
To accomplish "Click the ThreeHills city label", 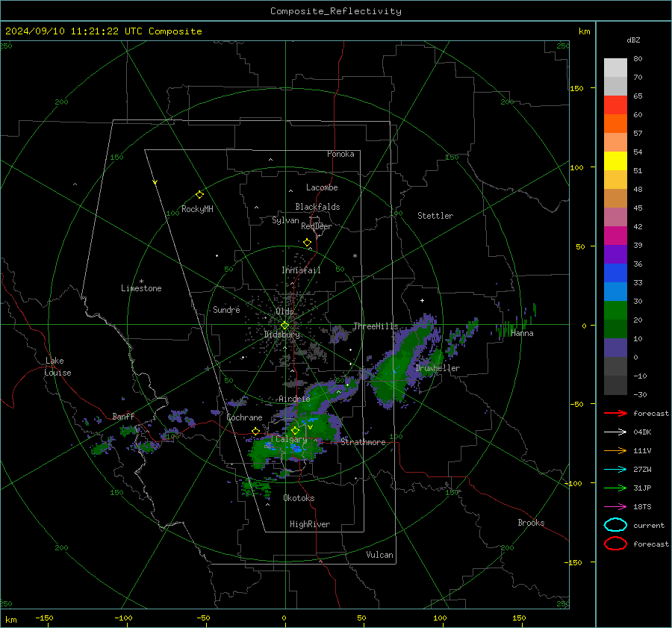I will (x=376, y=326).
